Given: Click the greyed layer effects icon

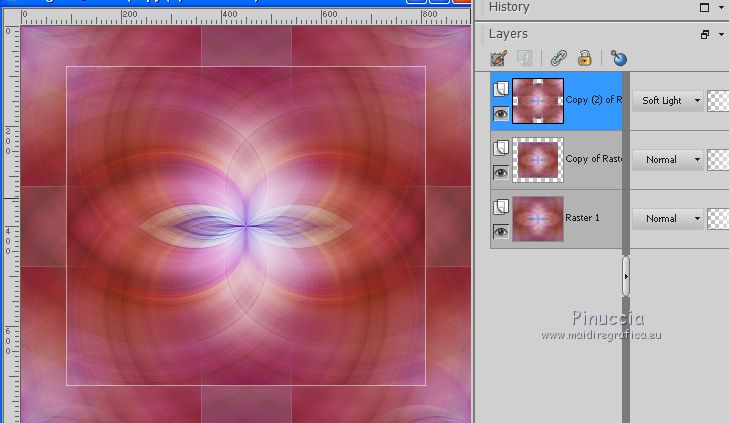Looking at the screenshot, I should point(525,59).
